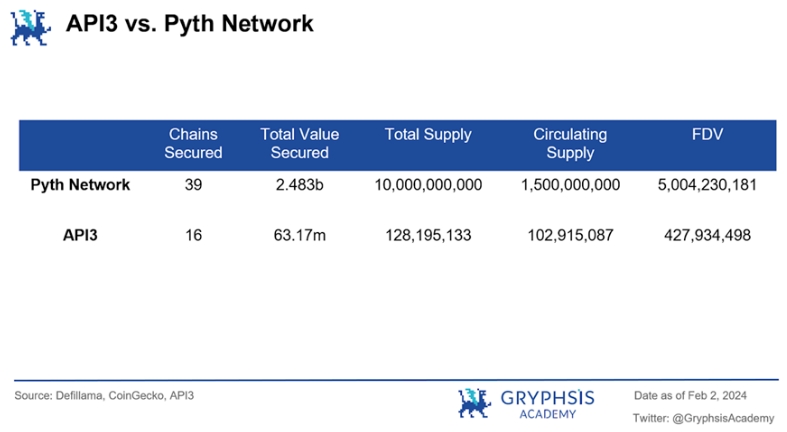Click the 'FDV' column header
The image size is (787, 432).
[707, 134]
